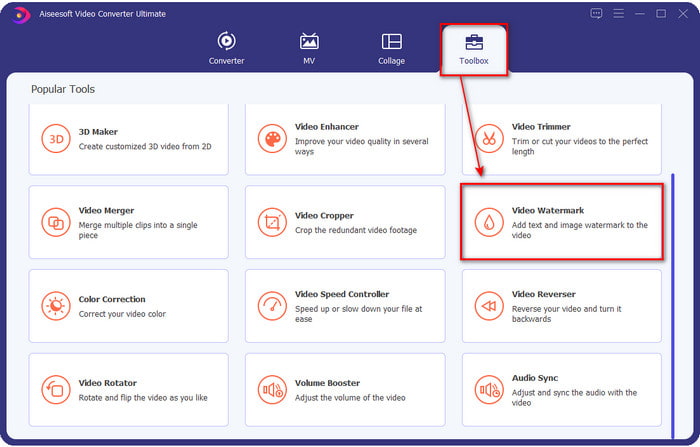This screenshot has width=700, height=447.
Task: Click the Audio Sync icon
Action: tap(489, 389)
